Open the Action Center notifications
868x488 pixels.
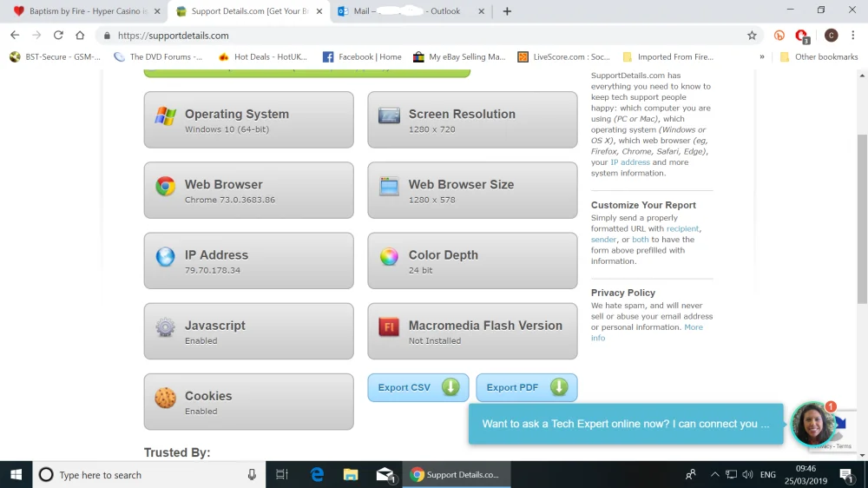pyautogui.click(x=846, y=475)
